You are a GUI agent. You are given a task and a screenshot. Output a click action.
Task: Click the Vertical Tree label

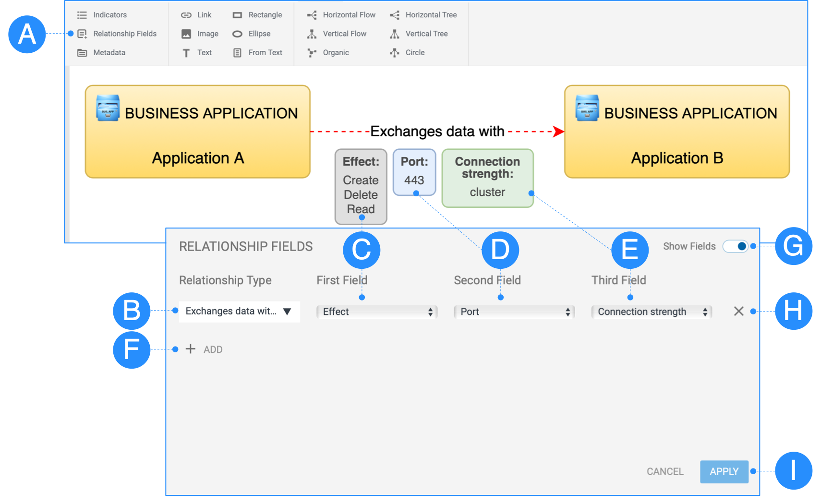426,34
